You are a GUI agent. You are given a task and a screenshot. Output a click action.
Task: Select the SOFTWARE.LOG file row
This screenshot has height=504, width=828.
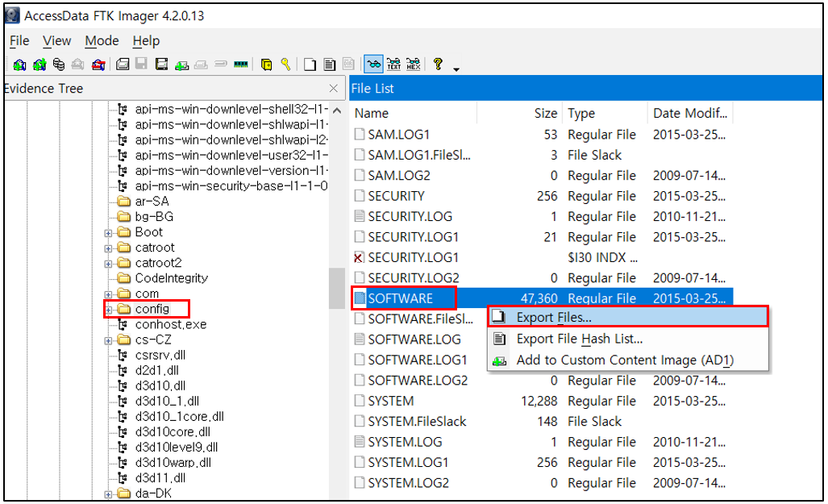click(414, 339)
